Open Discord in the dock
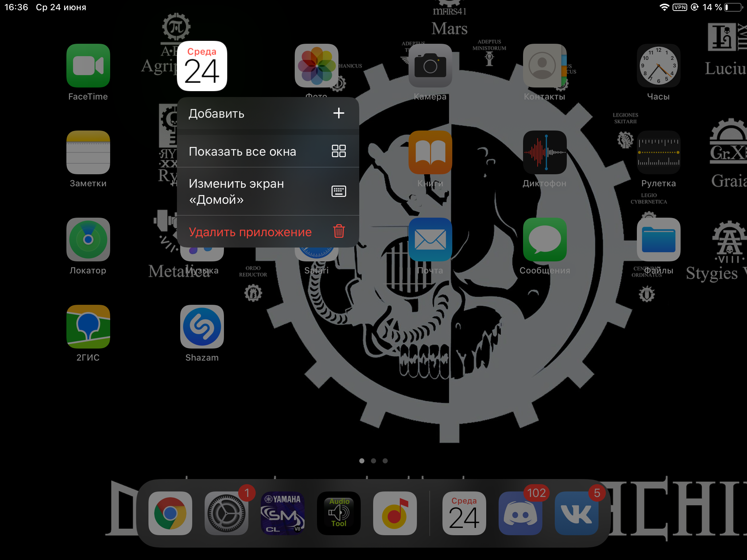Image resolution: width=747 pixels, height=560 pixels. (520, 513)
